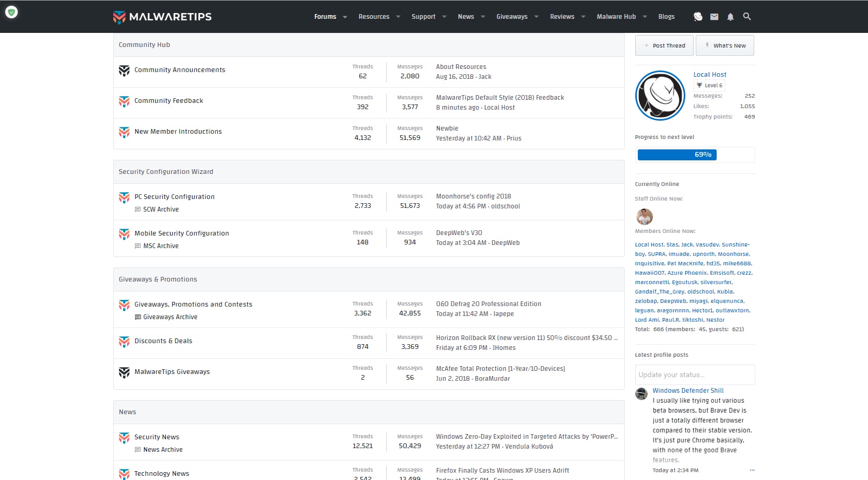Expand the Forums dropdown arrow

pos(345,17)
